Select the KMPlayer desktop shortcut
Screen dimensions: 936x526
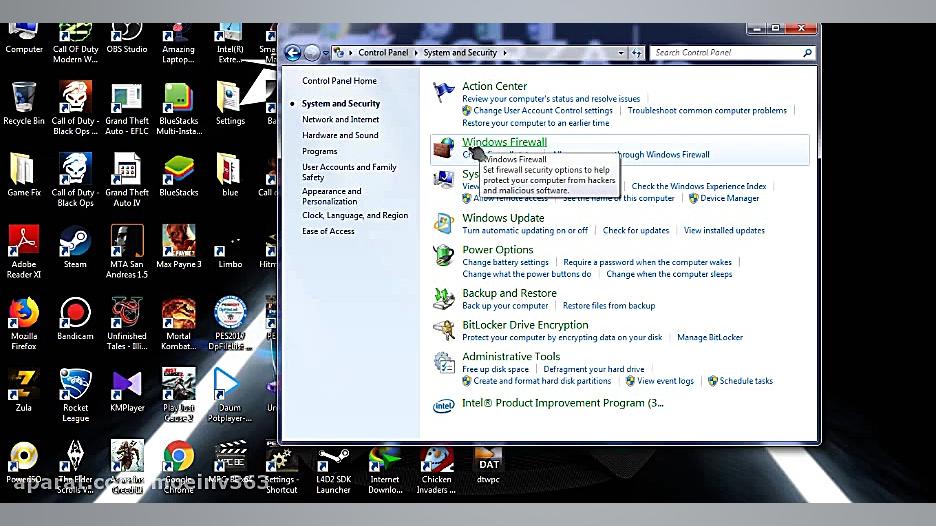pos(127,390)
